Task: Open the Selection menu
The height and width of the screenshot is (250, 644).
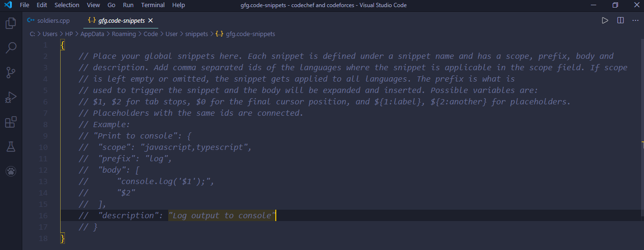Action: (x=67, y=5)
